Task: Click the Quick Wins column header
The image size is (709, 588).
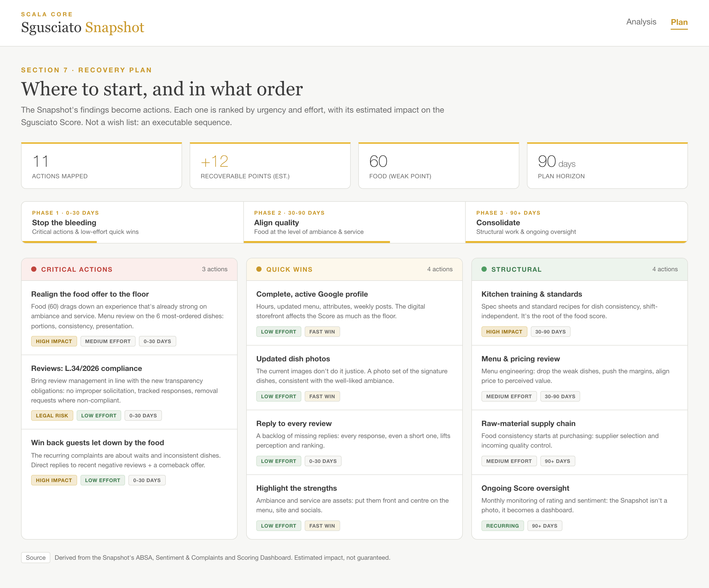Action: pyautogui.click(x=354, y=270)
